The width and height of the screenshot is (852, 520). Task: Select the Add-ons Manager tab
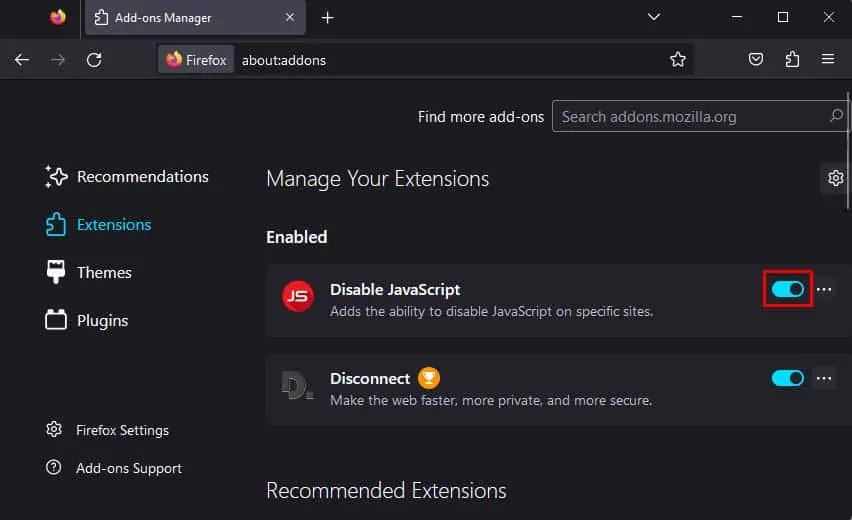tap(195, 17)
